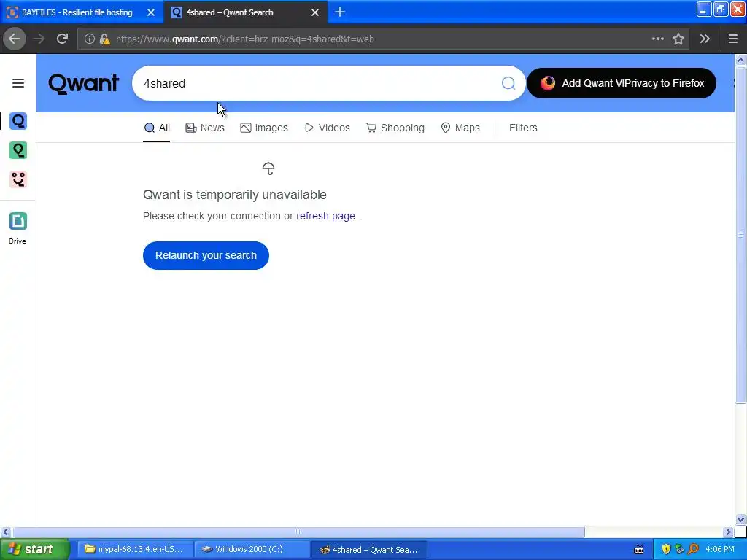Click vertical scrollbar up arrow

(740, 60)
